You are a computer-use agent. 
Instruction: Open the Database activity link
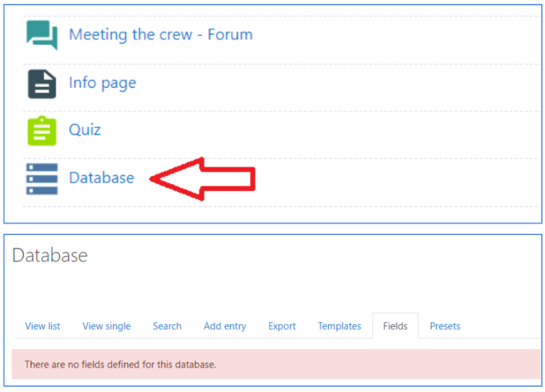[x=101, y=178]
